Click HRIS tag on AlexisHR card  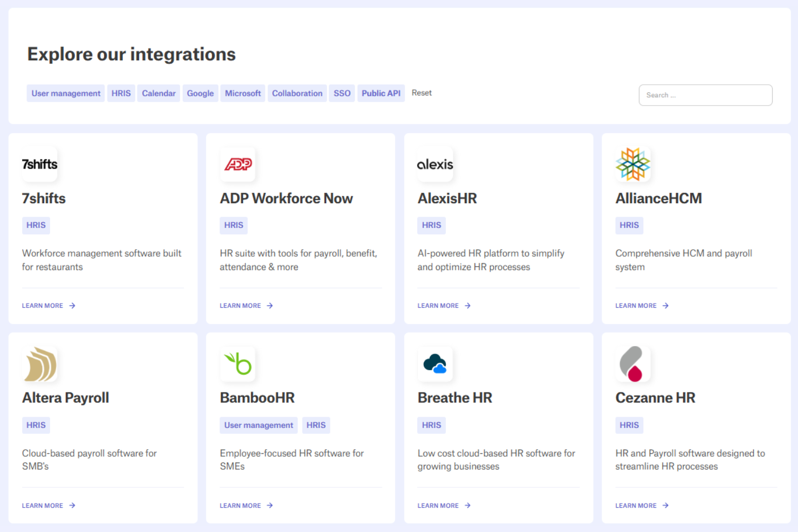pyautogui.click(x=431, y=225)
